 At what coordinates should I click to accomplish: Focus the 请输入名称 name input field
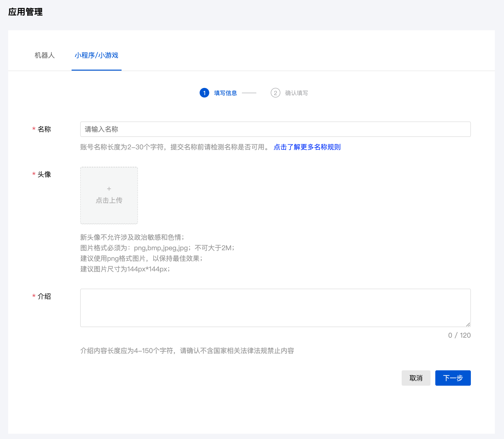275,129
